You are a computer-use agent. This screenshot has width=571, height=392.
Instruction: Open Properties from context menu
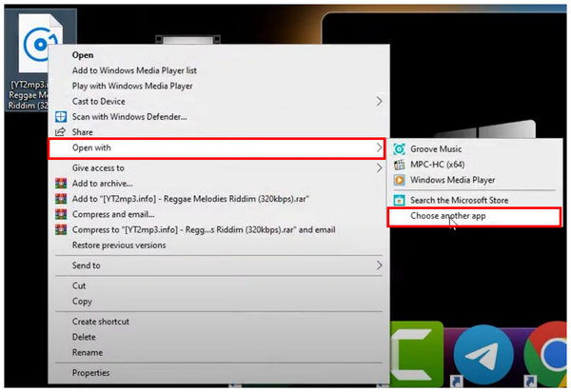click(x=90, y=373)
